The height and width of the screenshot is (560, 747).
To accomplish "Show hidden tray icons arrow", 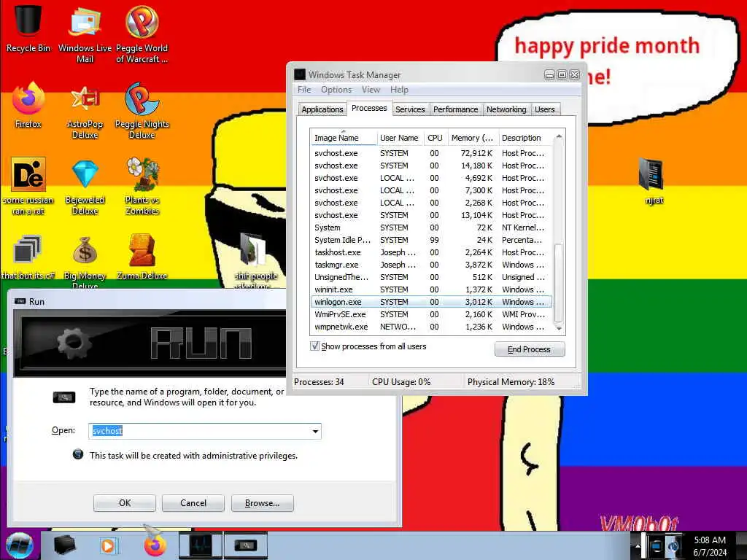I will pyautogui.click(x=638, y=545).
